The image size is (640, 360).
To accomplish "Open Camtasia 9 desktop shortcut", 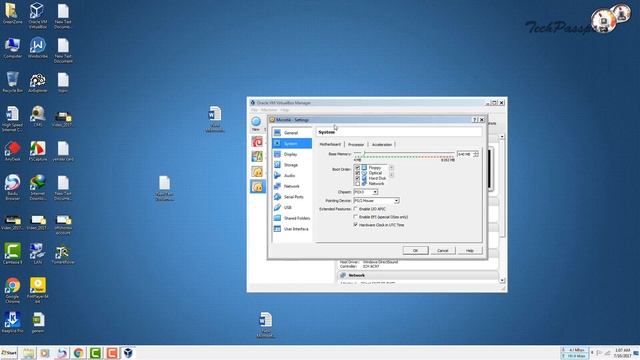I will tap(12, 253).
